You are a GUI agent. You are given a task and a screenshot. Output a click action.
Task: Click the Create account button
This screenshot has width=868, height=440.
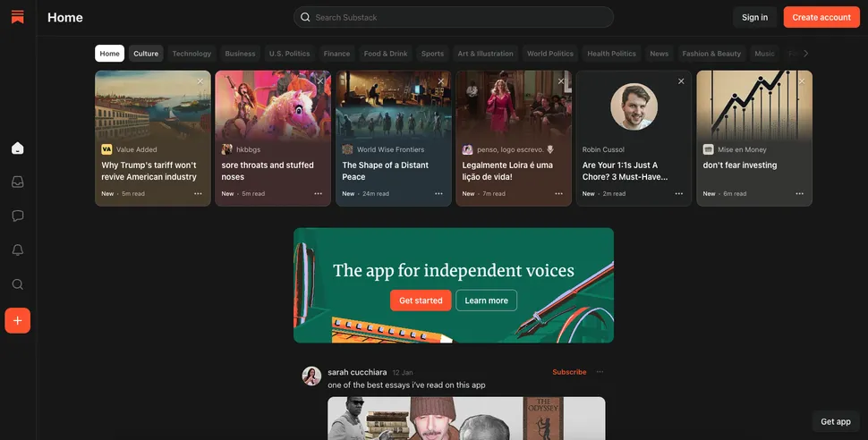(821, 17)
